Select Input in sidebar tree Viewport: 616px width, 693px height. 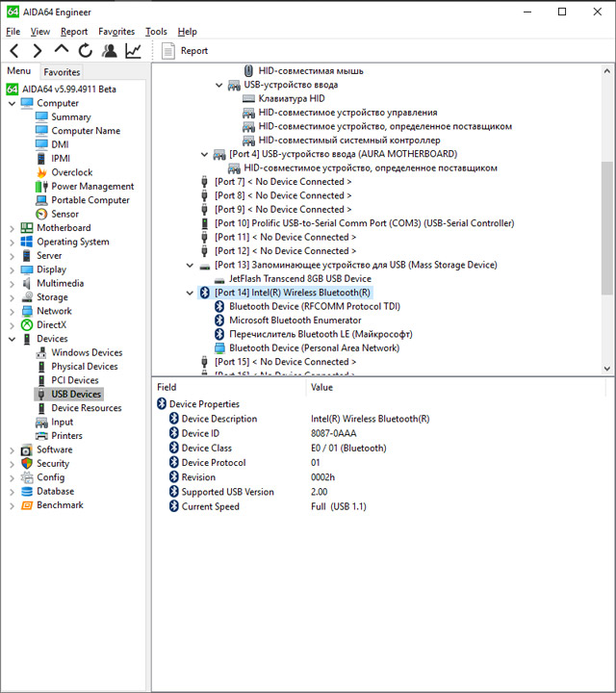(62, 423)
